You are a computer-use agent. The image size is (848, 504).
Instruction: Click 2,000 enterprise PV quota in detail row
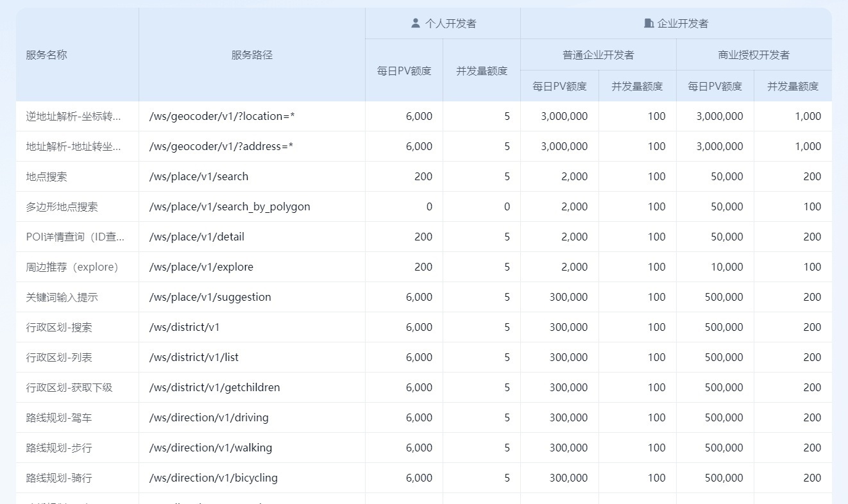[574, 237]
